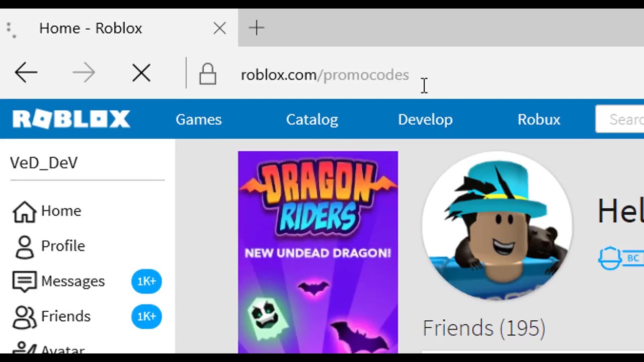Click the Roblox search field
This screenshot has height=362, width=644.
point(620,119)
